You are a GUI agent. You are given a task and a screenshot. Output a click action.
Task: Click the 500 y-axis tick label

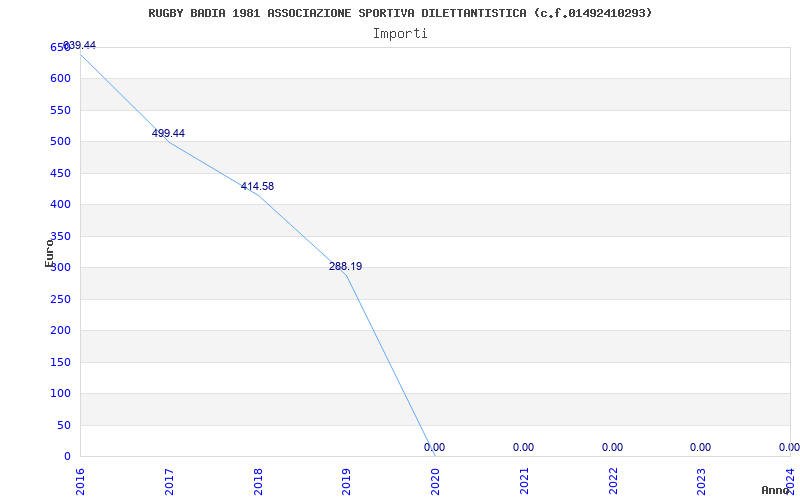[60, 141]
